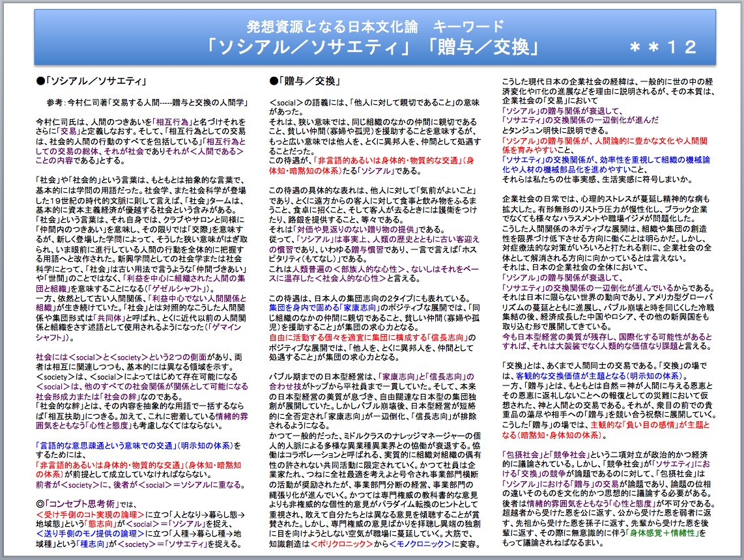Image resolution: width=744 pixels, height=560 pixels.
Task: Click the reference line starting "参考：今村仁司著"
Action: coord(148,102)
